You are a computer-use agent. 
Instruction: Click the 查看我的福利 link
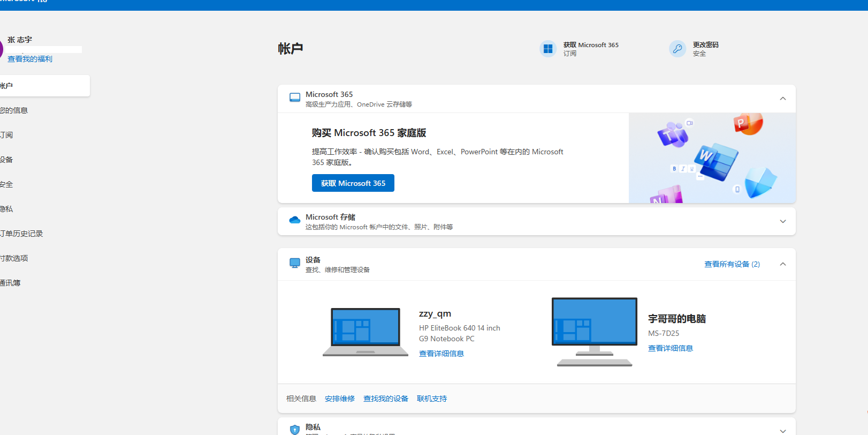coord(30,59)
